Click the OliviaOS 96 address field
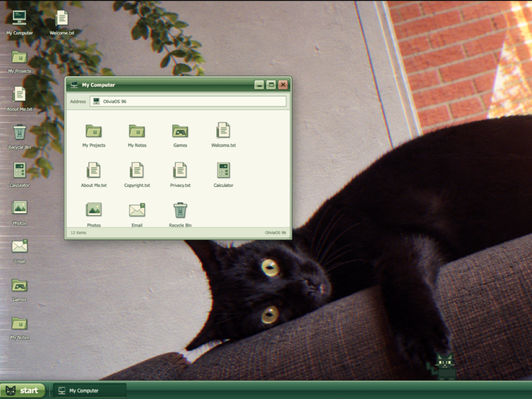The image size is (532, 399). [188, 101]
